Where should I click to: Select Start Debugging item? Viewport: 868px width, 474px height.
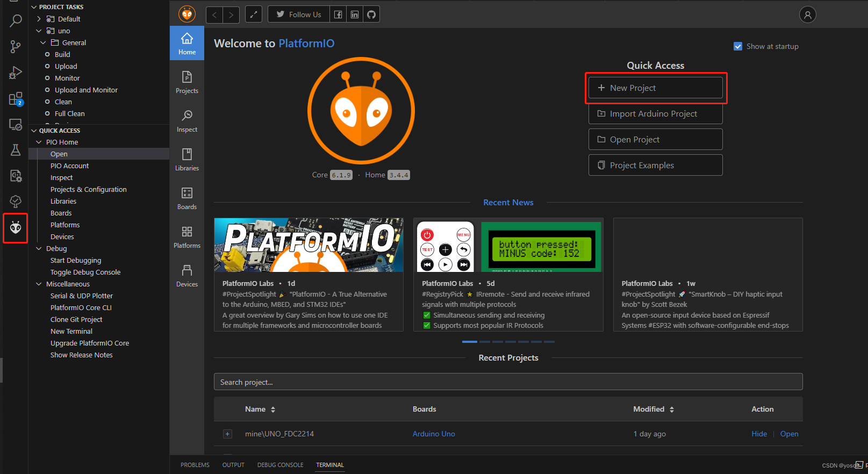pyautogui.click(x=76, y=260)
